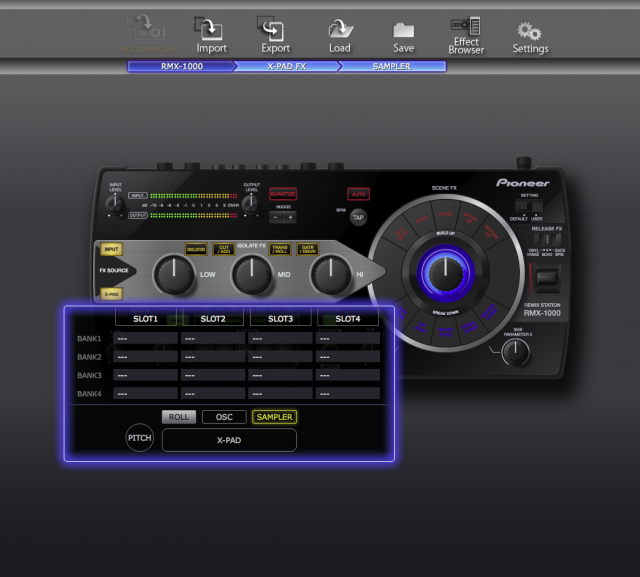The height and width of the screenshot is (577, 640).
Task: Select the REVERB UP Scene FX
Action: pyautogui.click(x=490, y=233)
